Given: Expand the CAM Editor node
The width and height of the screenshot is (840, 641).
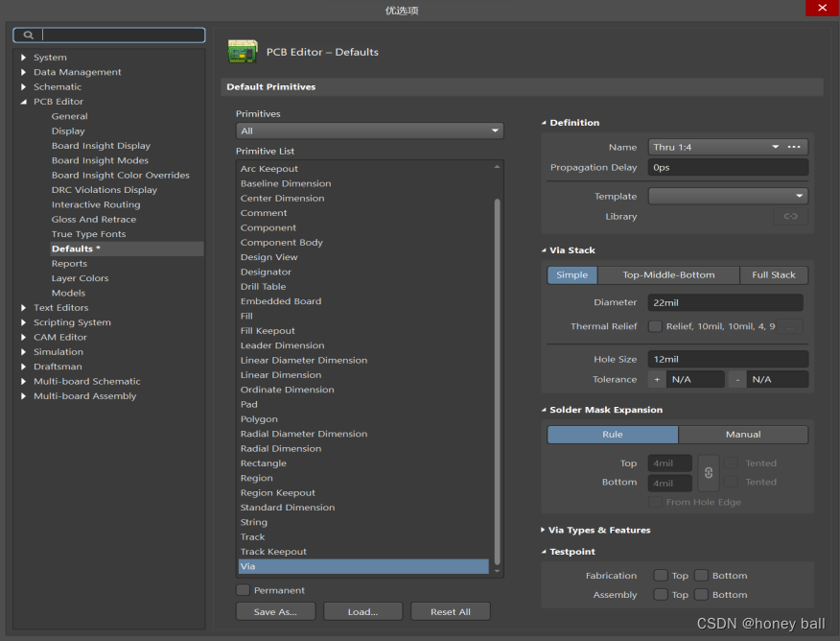Looking at the screenshot, I should click(23, 337).
